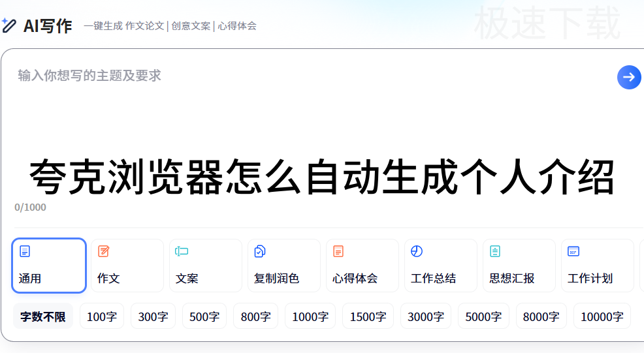Click the 工作总结 pie chart icon
Screen dimensions: 644x353
click(417, 251)
